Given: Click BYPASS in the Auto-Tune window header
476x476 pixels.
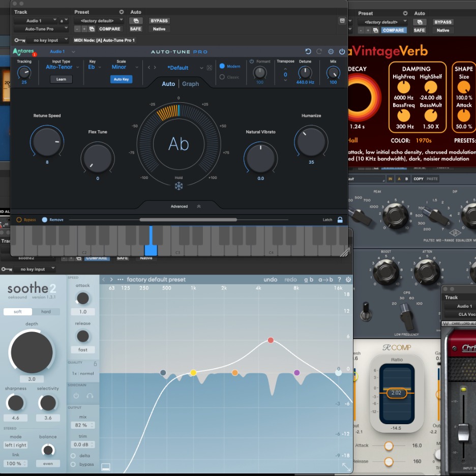Looking at the screenshot, I should (159, 21).
